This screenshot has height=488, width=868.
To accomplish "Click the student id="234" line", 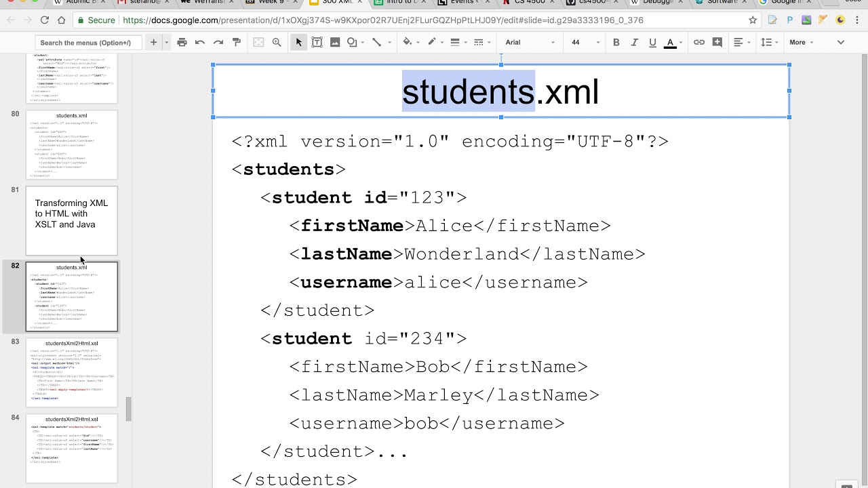I will pos(364,338).
